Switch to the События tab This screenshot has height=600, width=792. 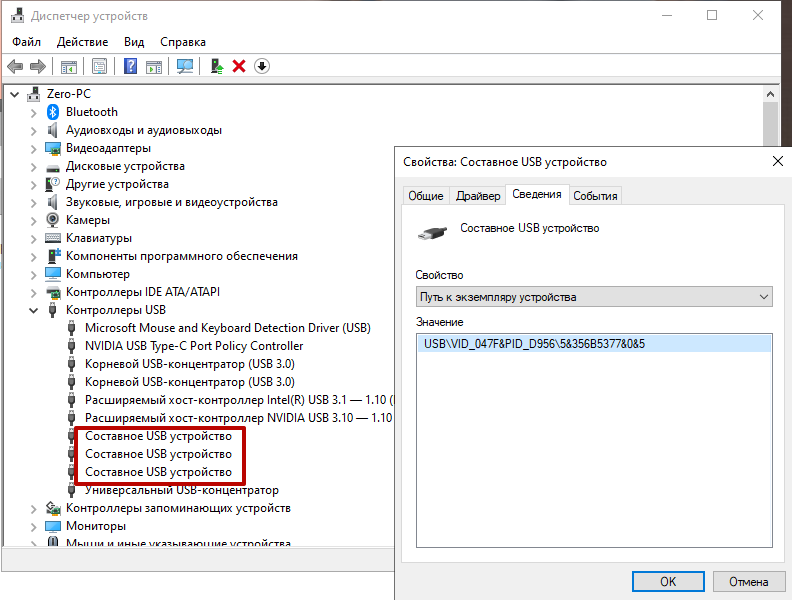click(x=595, y=196)
